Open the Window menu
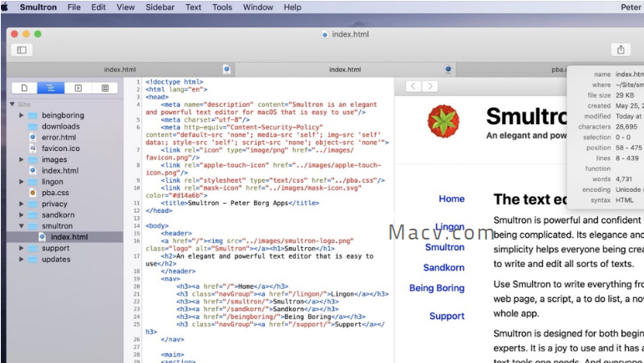Viewport: 644px width, 363px height. tap(257, 7)
